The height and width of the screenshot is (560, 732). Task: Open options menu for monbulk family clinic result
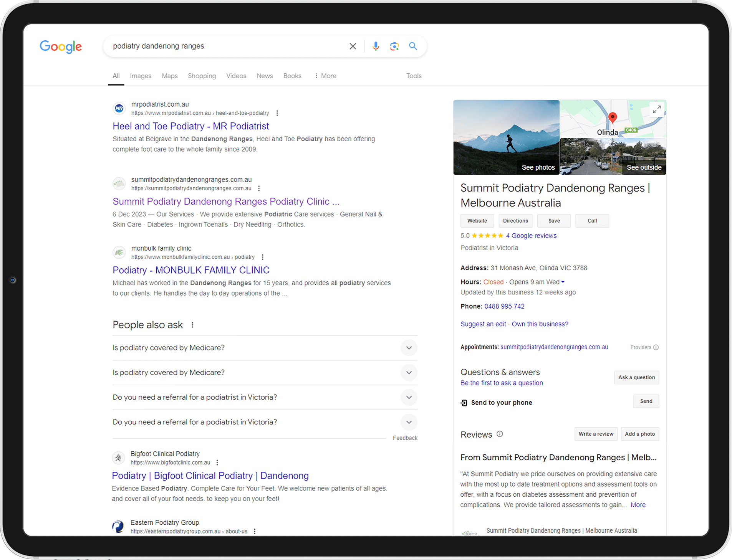coord(263,257)
